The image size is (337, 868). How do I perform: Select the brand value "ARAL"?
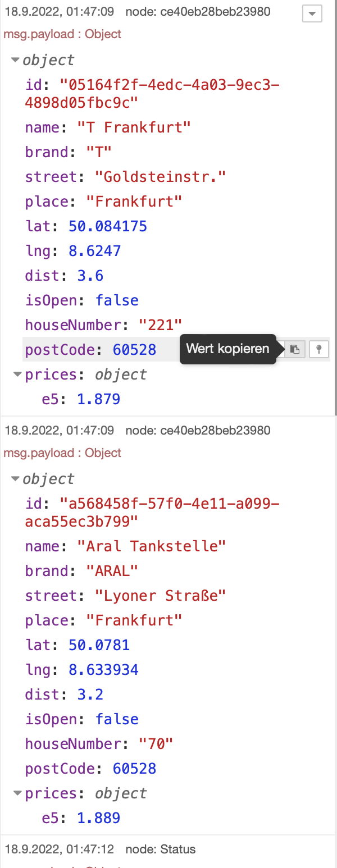pos(112,571)
